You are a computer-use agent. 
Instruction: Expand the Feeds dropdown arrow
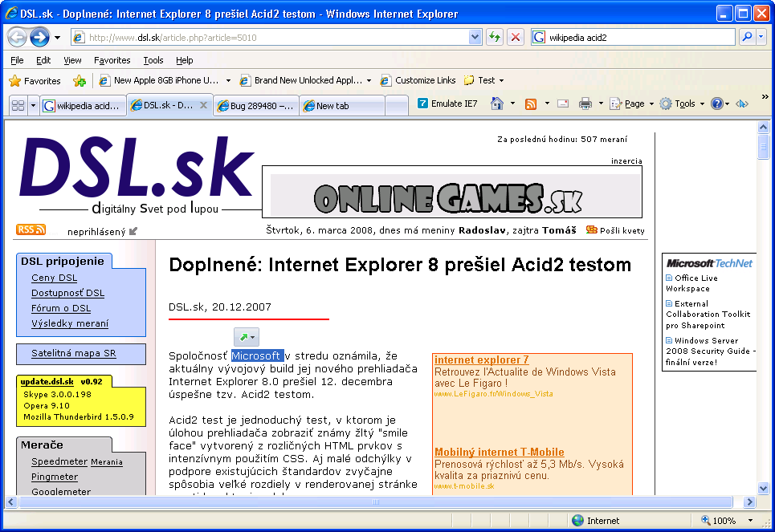(x=547, y=104)
